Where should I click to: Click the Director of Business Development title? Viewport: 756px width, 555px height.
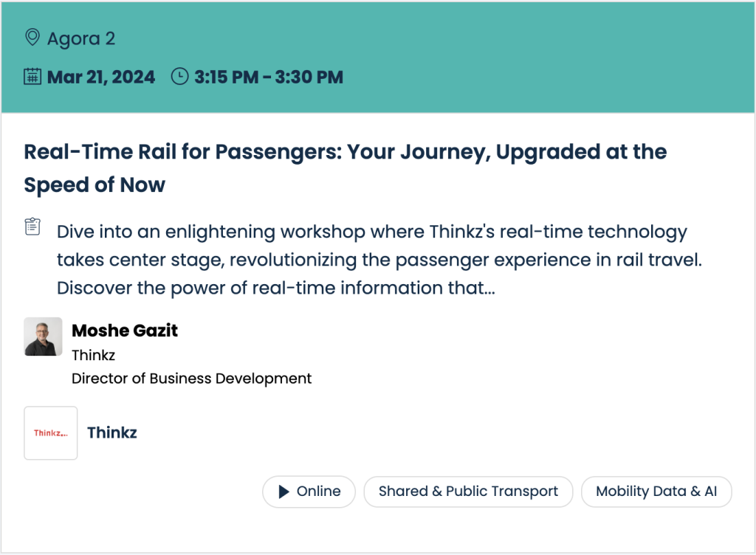click(191, 379)
